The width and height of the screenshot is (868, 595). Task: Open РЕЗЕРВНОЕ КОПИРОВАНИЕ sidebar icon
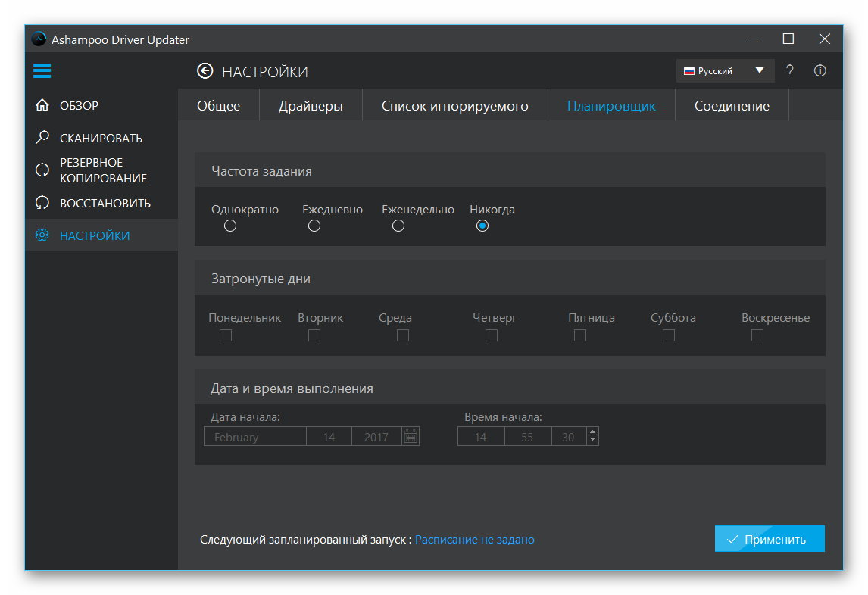pos(42,170)
